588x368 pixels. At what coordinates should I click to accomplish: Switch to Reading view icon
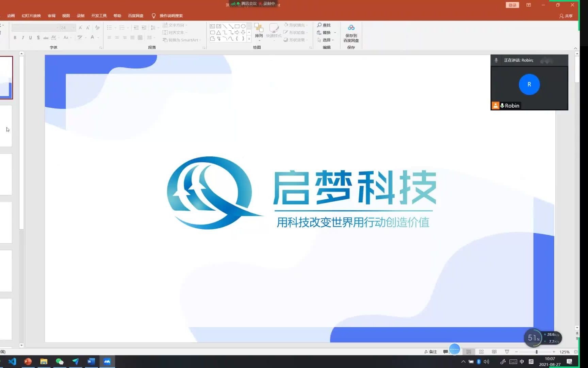point(494,352)
